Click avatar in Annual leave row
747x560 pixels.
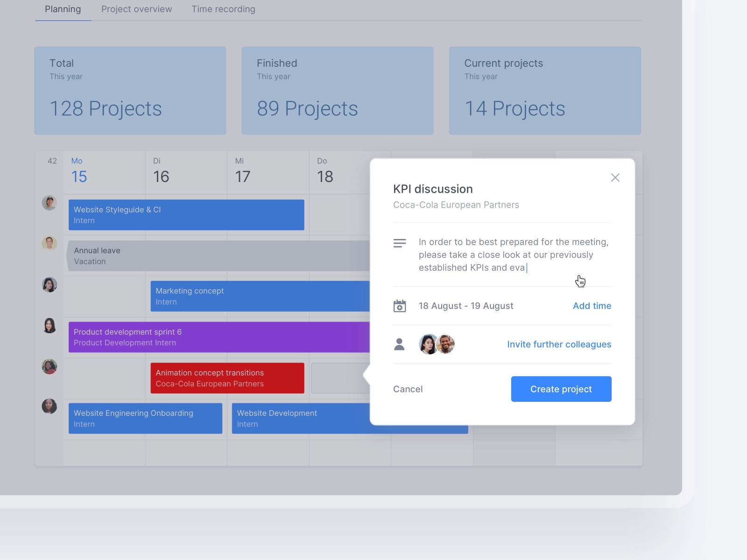point(49,243)
